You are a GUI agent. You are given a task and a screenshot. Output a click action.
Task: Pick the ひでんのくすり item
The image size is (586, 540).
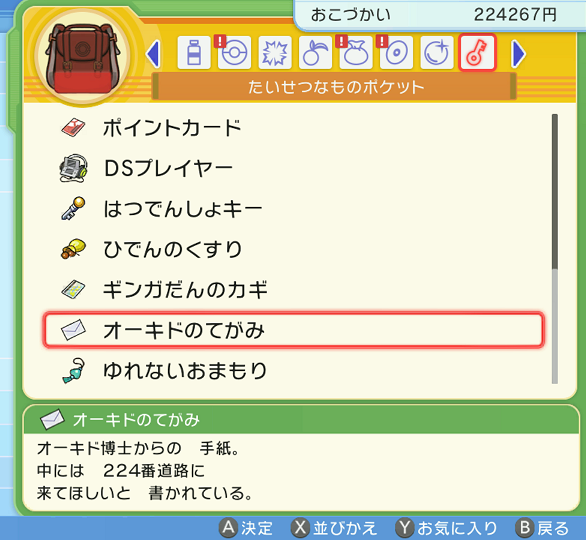(293, 249)
